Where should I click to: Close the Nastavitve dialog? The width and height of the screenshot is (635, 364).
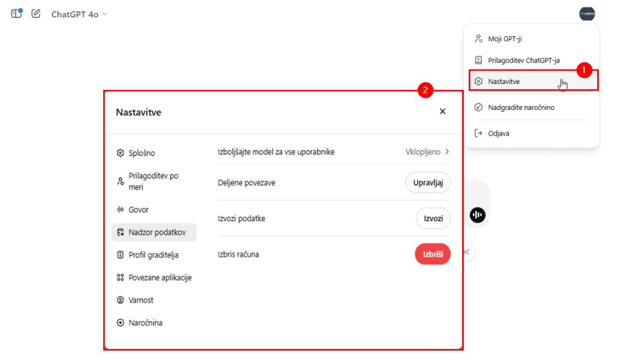click(x=442, y=112)
